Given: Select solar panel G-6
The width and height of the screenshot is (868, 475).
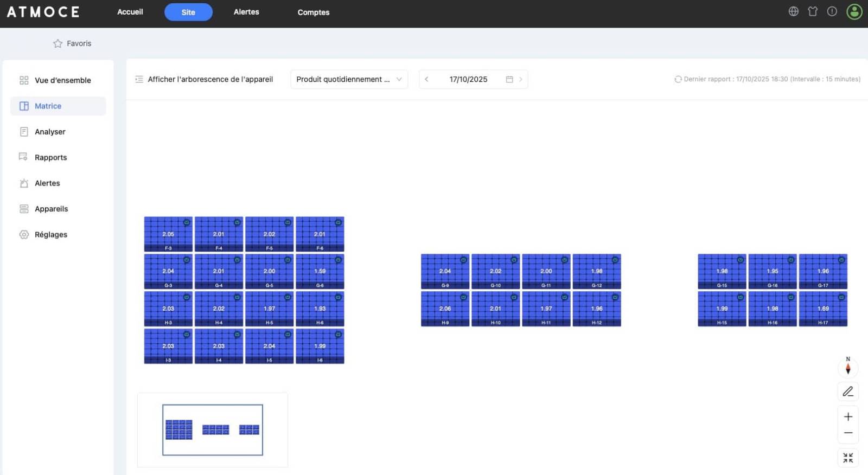Looking at the screenshot, I should 320,271.
